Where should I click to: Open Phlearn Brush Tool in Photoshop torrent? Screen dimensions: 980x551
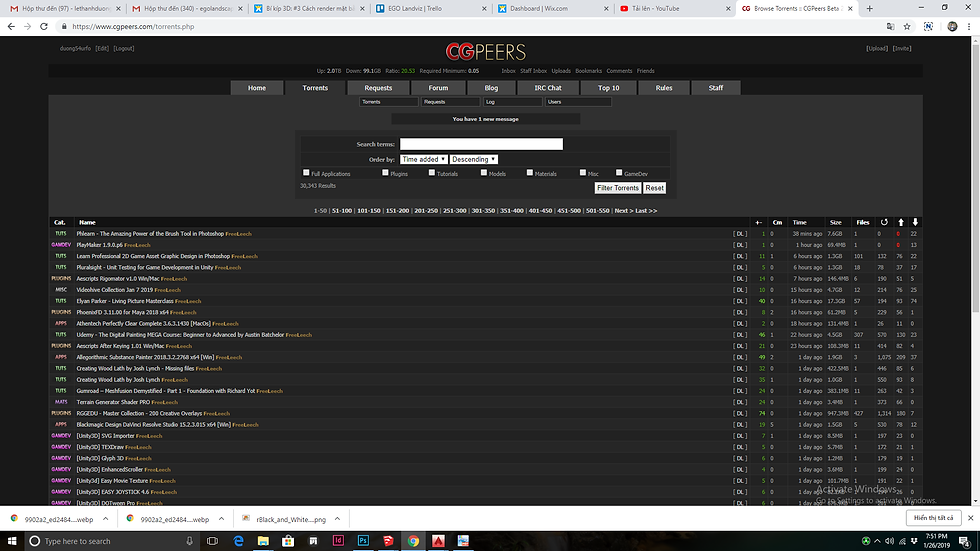(150, 234)
